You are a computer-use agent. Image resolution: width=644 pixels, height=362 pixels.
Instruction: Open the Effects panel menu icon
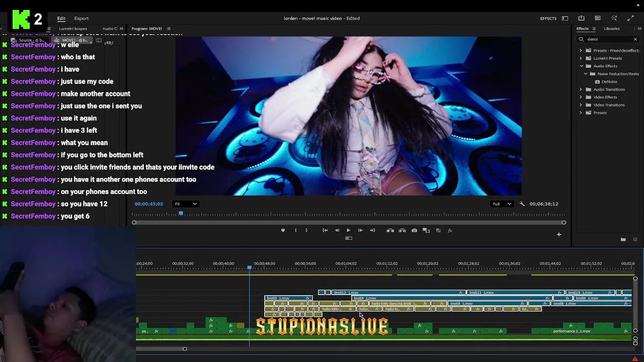click(x=594, y=29)
